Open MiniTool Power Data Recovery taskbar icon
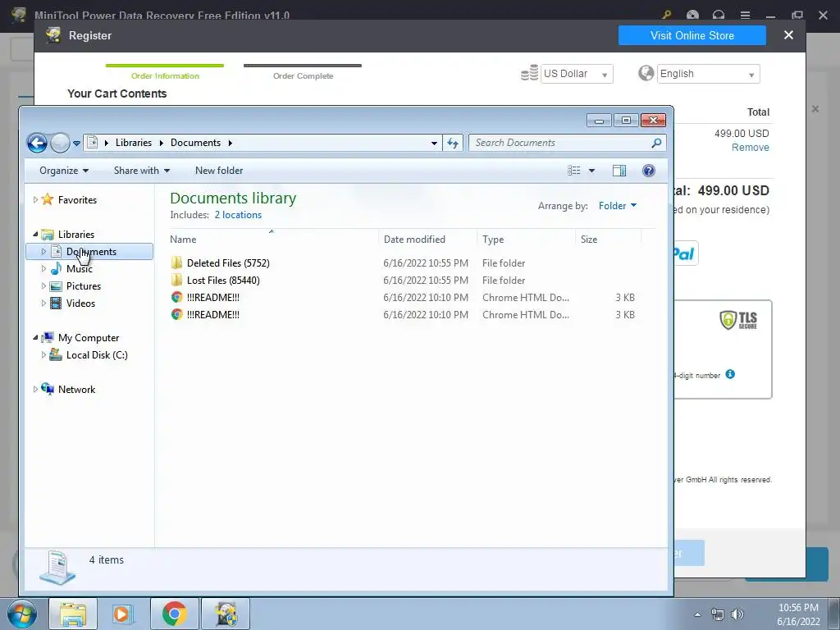840x630 pixels. point(226,614)
